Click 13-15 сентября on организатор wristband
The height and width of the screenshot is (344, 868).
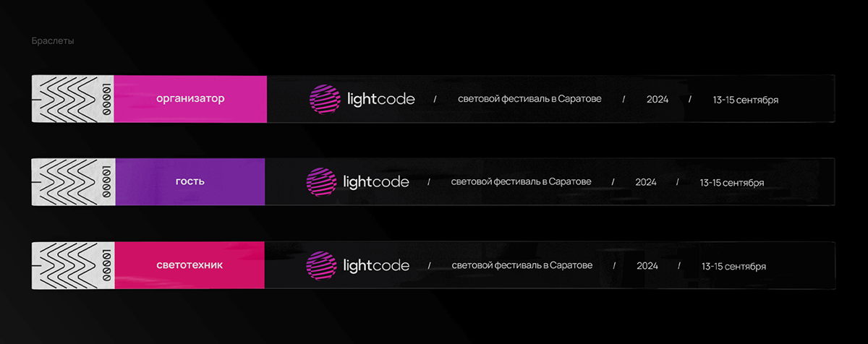[x=745, y=99]
